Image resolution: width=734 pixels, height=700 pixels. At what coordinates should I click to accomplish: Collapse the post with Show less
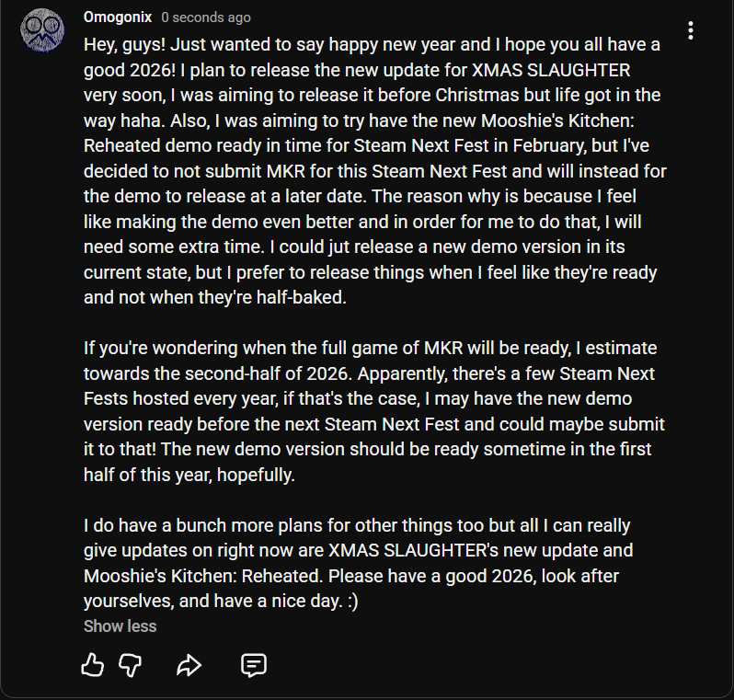pos(120,626)
